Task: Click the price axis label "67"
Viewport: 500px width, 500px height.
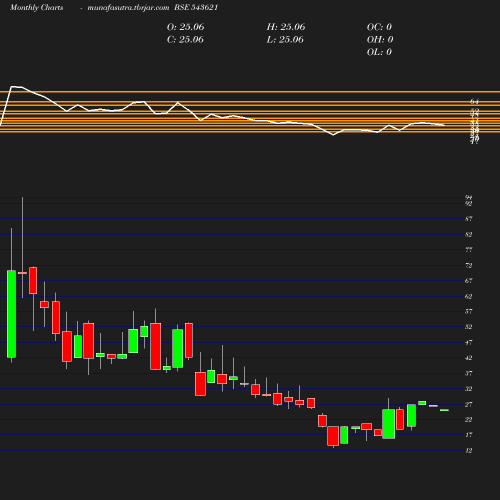Action: [469, 281]
